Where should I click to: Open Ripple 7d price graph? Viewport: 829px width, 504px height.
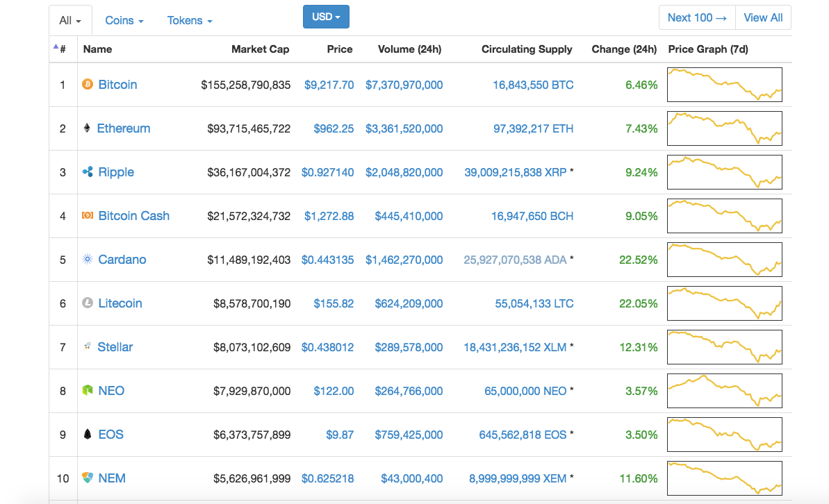pos(724,172)
